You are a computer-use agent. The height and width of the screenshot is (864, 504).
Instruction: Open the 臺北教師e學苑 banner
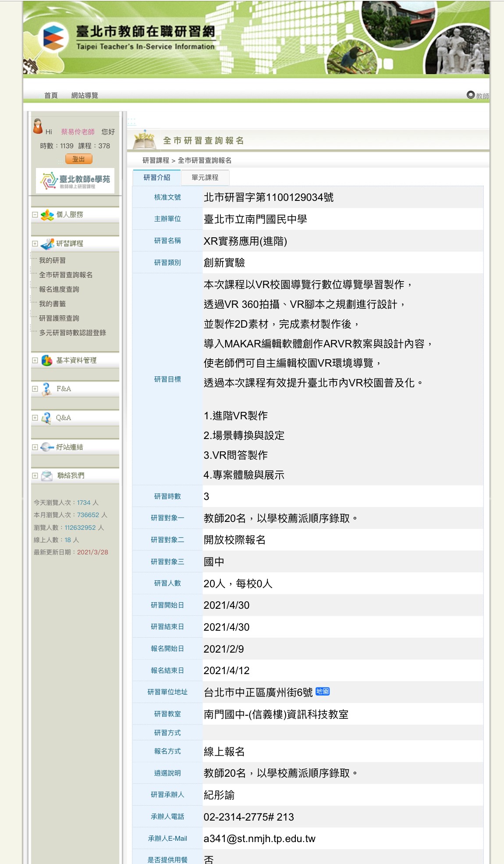(75, 180)
